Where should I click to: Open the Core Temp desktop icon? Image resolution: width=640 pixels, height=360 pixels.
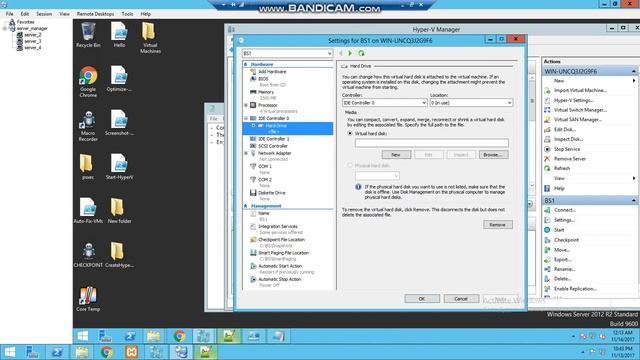click(88, 299)
